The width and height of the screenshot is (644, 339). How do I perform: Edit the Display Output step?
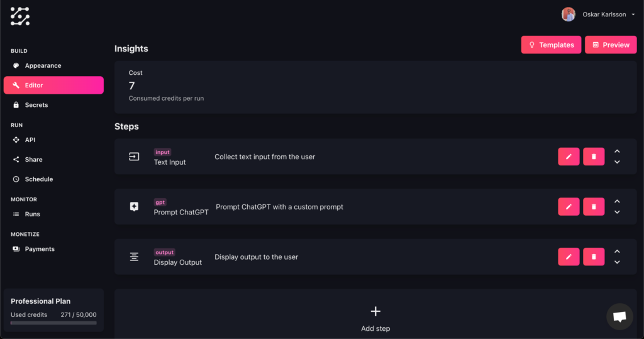569,257
